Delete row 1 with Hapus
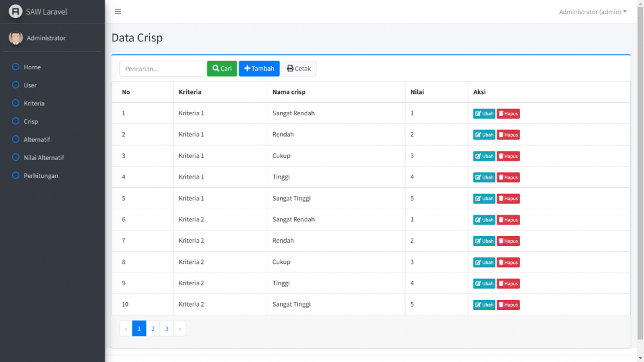Viewport: 644px width, 362px height. 508,113
